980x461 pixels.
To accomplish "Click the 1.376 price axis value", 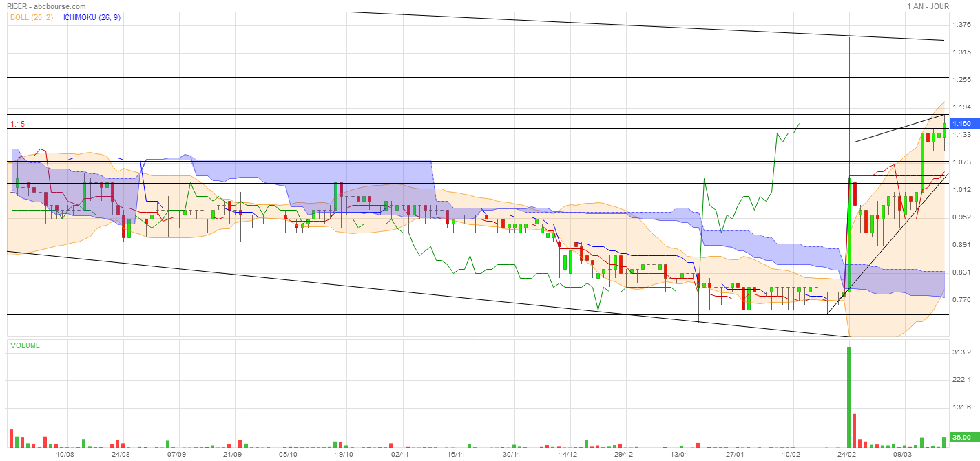I will pos(961,25).
